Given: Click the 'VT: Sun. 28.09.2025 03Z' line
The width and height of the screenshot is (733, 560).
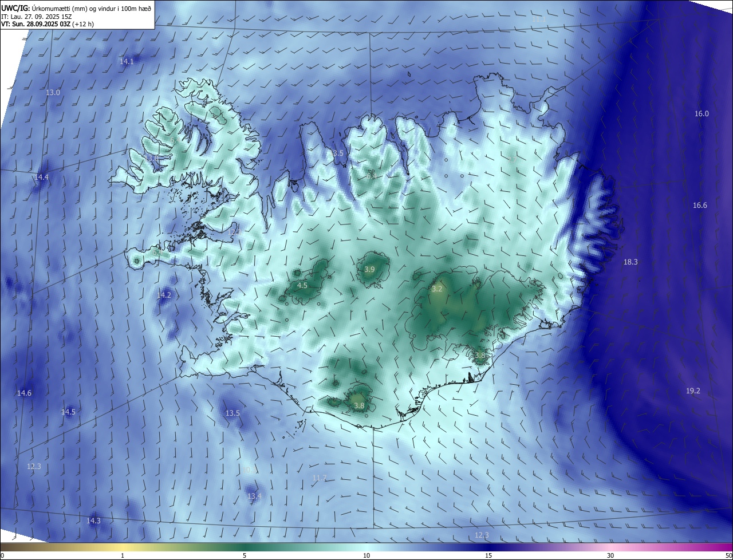Looking at the screenshot, I should [36, 24].
